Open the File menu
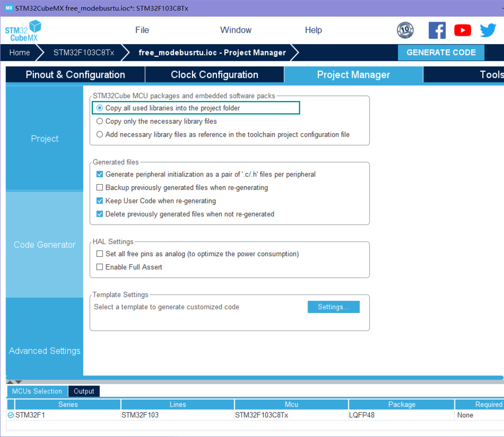504x437 pixels. [142, 30]
